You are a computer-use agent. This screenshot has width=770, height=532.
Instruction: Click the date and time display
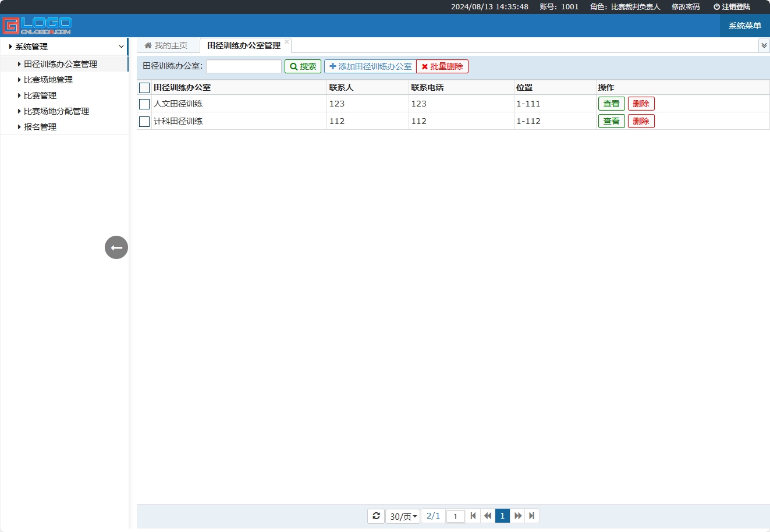[x=489, y=7]
